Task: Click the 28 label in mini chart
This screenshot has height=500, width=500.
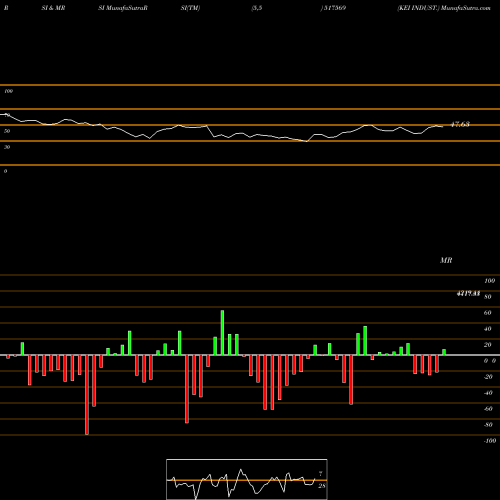Action: (x=321, y=486)
